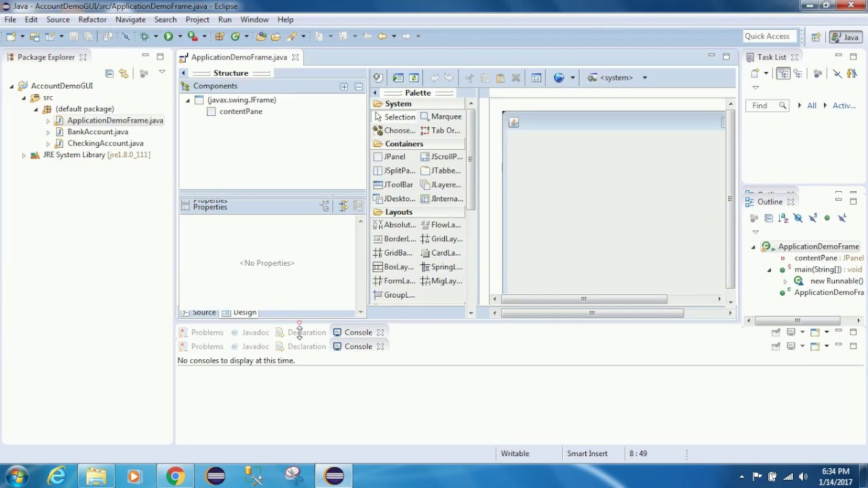Collapse the (javax.swing.JFrame) component node
The height and width of the screenshot is (488, 868).
(188, 100)
